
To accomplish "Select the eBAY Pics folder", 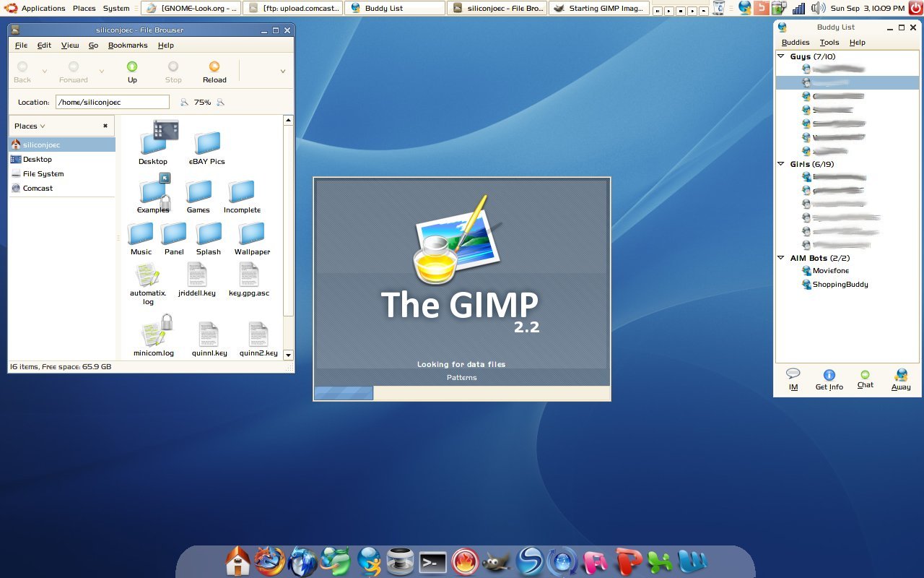I will [207, 147].
